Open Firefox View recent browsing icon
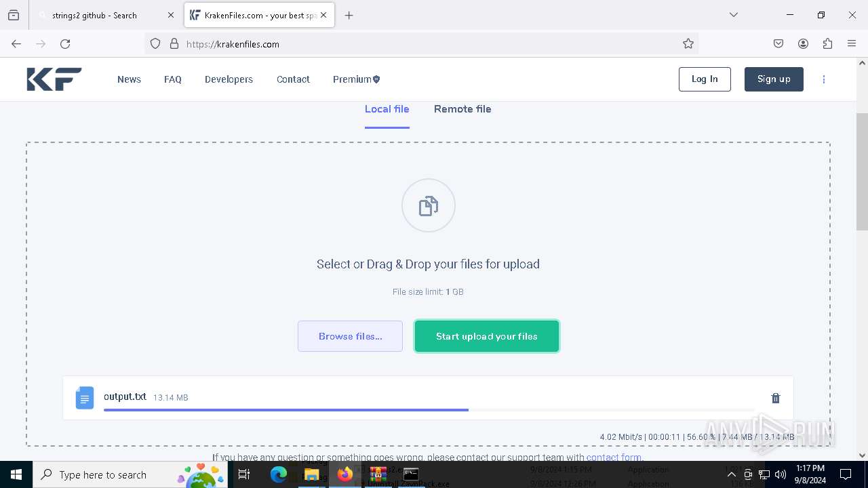This screenshot has height=488, width=868. [x=14, y=15]
